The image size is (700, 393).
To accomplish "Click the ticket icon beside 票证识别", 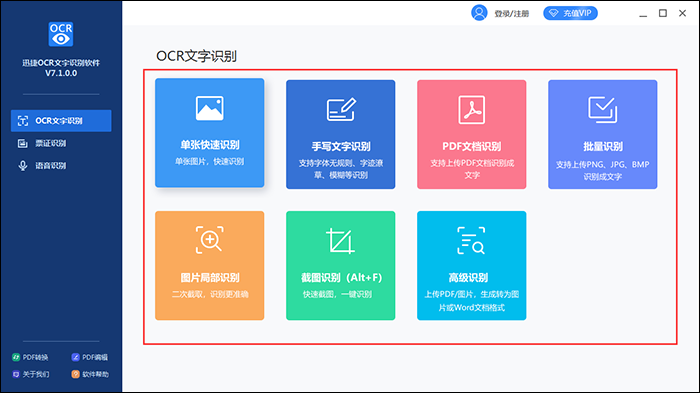I will pyautogui.click(x=23, y=143).
